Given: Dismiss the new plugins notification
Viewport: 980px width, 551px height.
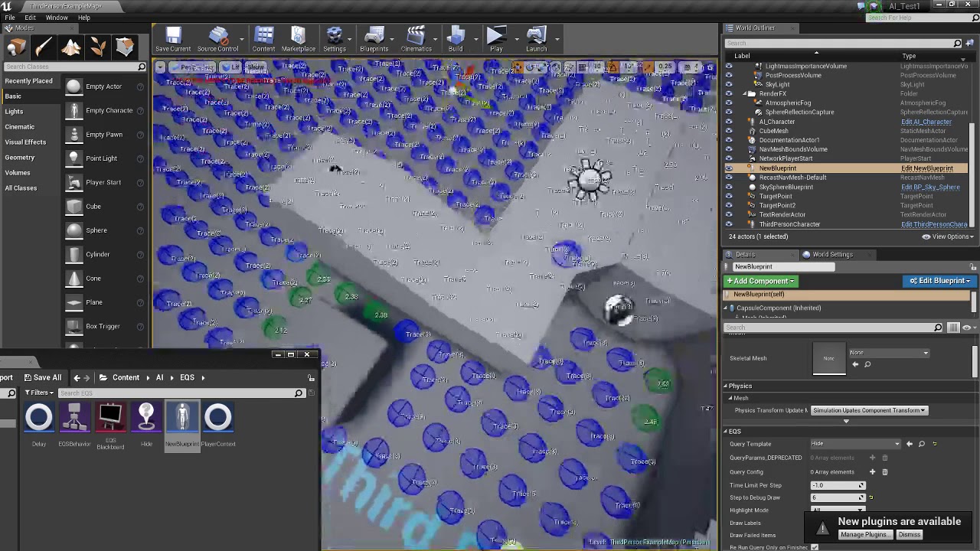Looking at the screenshot, I should click(910, 535).
